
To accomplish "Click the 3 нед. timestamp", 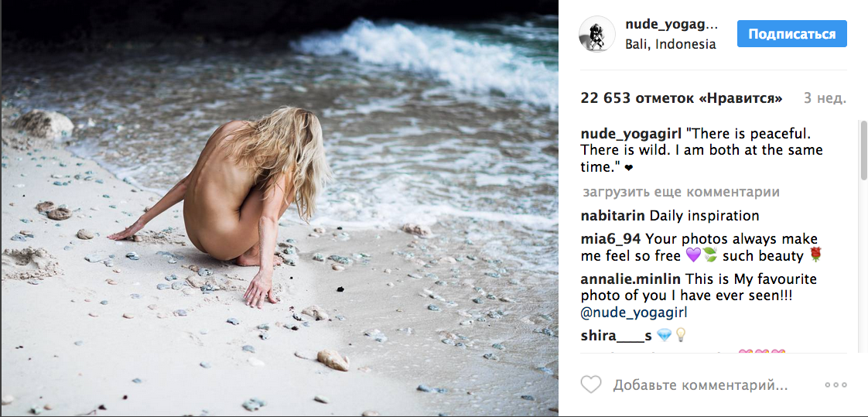I will pos(825,98).
